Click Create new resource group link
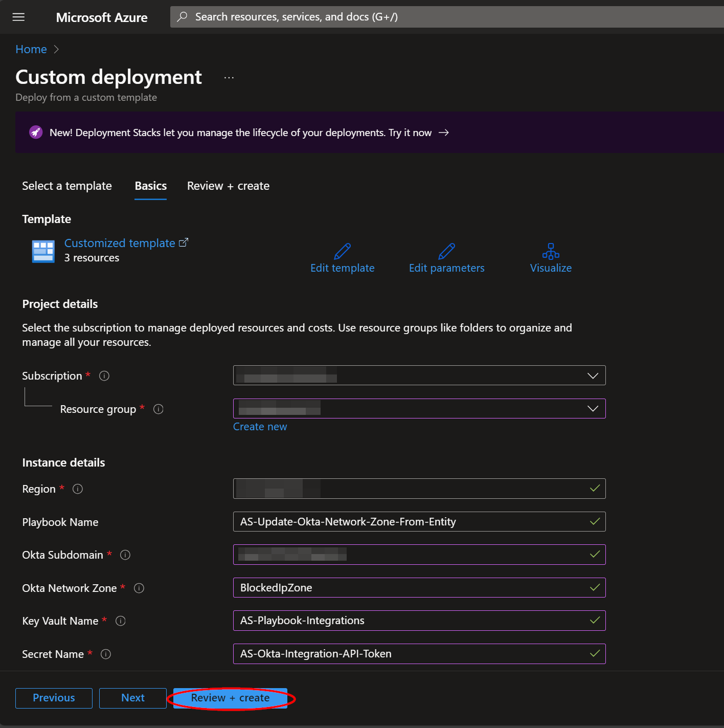This screenshot has width=724, height=728. [260, 427]
